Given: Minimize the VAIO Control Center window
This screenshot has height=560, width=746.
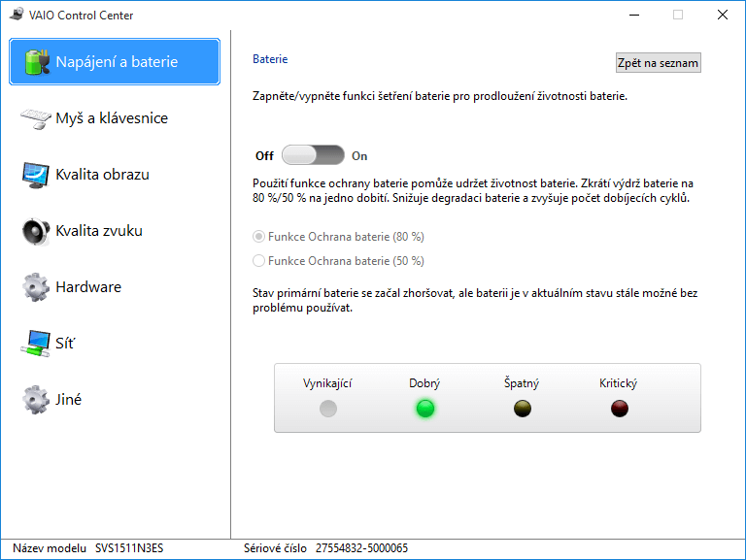Looking at the screenshot, I should point(634,15).
